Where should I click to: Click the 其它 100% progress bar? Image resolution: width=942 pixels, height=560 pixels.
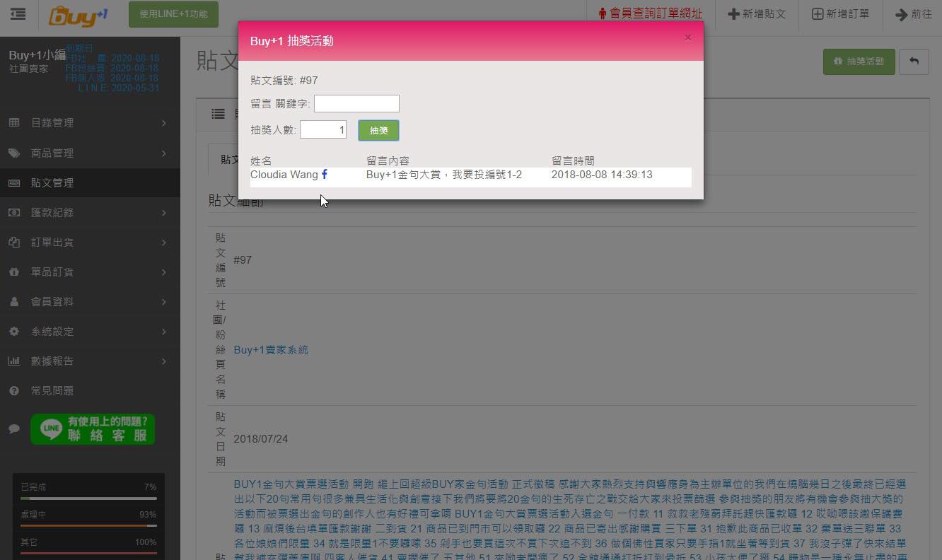(88, 553)
